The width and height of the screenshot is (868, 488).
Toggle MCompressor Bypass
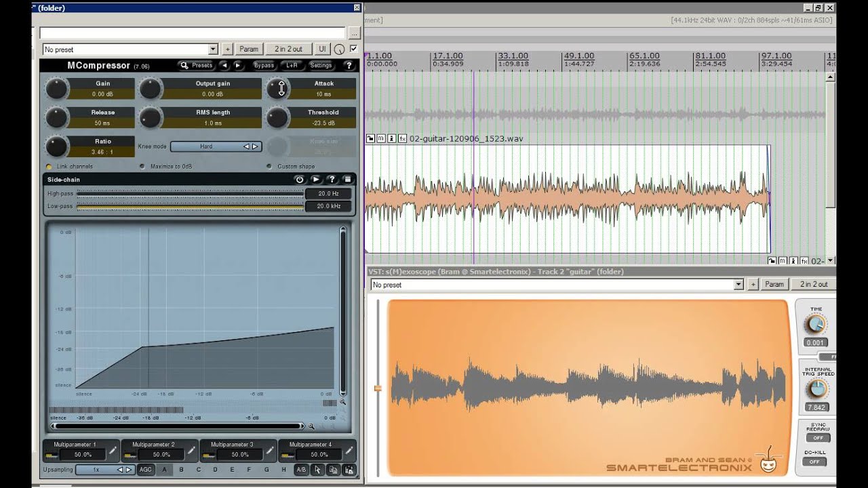(x=264, y=66)
